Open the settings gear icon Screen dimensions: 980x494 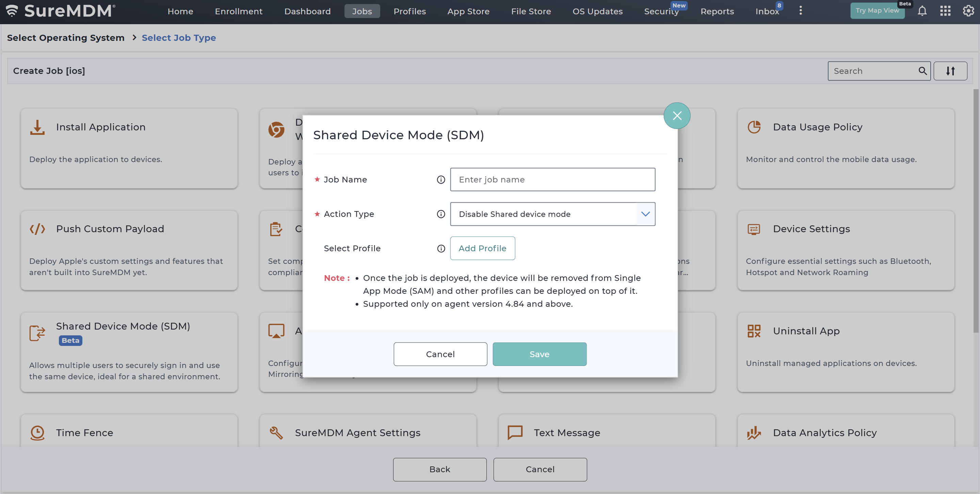coord(968,11)
